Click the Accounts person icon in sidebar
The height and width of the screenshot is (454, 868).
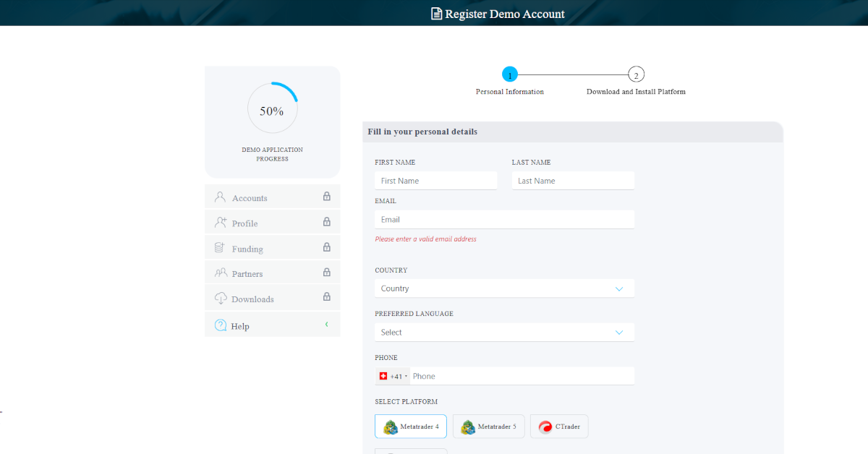220,197
